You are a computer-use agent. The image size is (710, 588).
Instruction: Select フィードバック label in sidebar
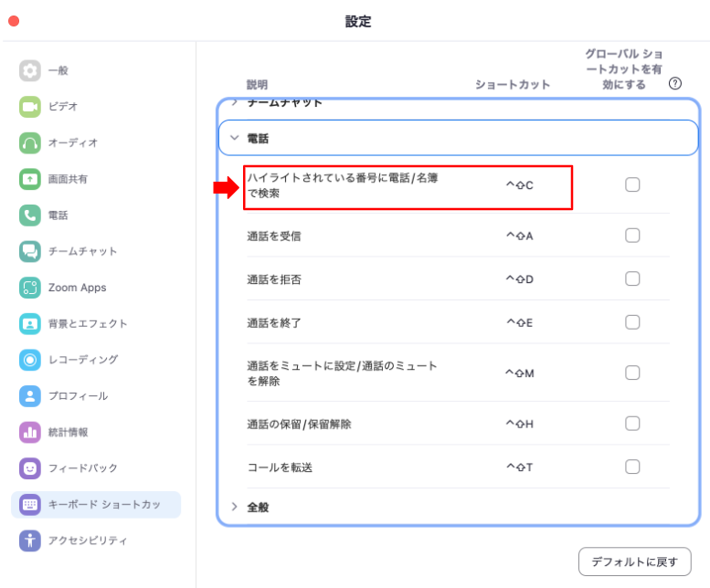point(83,468)
